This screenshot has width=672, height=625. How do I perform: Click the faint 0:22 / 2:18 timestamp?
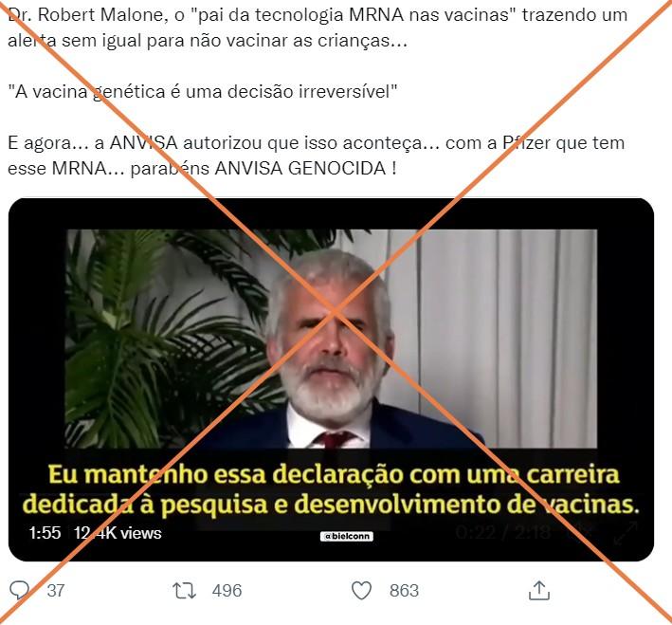click(x=502, y=532)
